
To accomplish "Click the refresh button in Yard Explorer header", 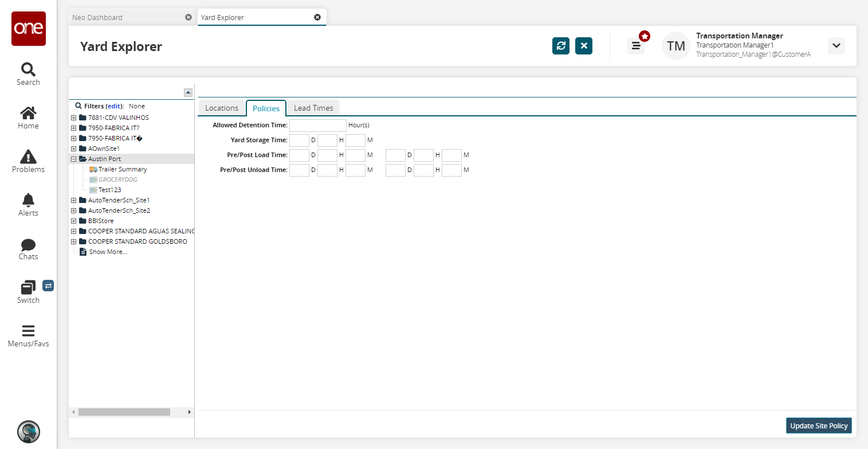I will tap(560, 46).
